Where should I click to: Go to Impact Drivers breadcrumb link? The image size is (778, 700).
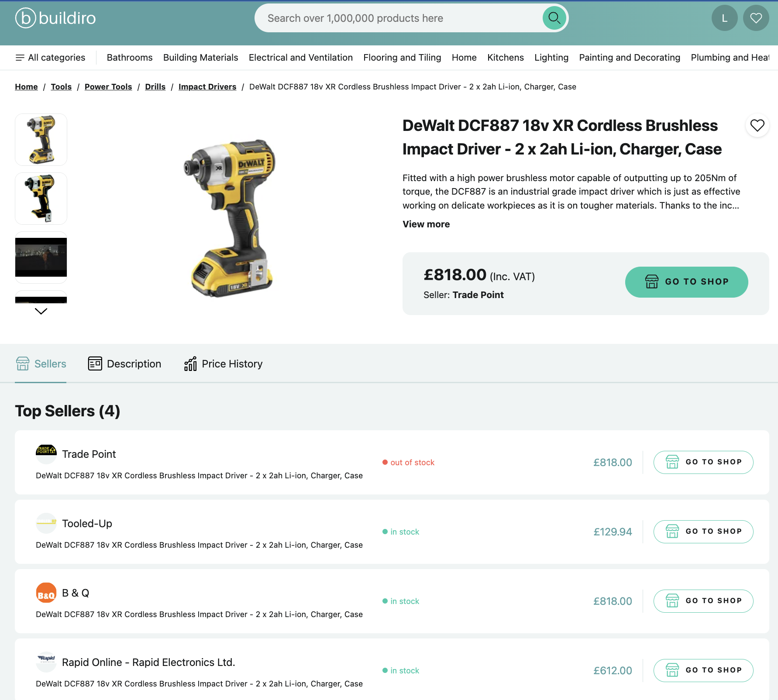tap(207, 87)
